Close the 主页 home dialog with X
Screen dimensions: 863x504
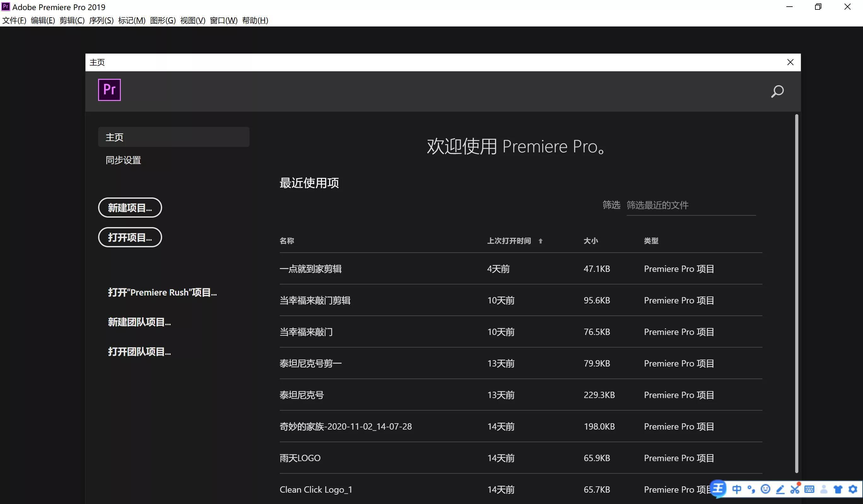pos(790,62)
